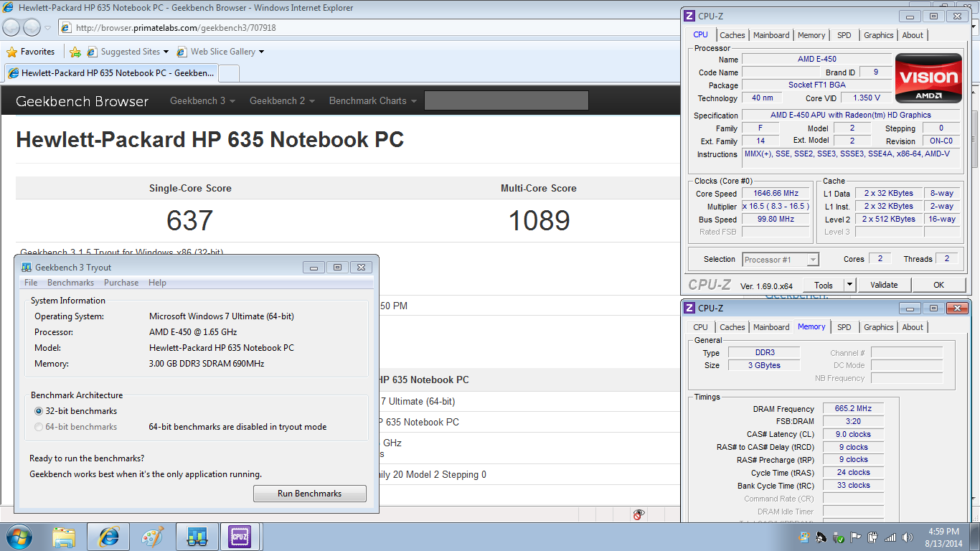The height and width of the screenshot is (551, 980).
Task: Click the Geekbench Browser header link
Action: pyautogui.click(x=83, y=101)
